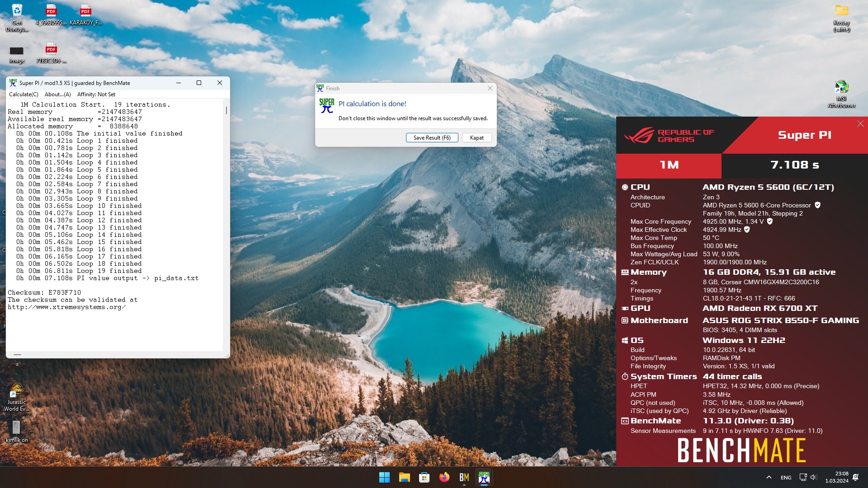Image resolution: width=868 pixels, height=488 pixels.
Task: Open the 4_59630995 PDF desktop file
Action: tap(51, 14)
